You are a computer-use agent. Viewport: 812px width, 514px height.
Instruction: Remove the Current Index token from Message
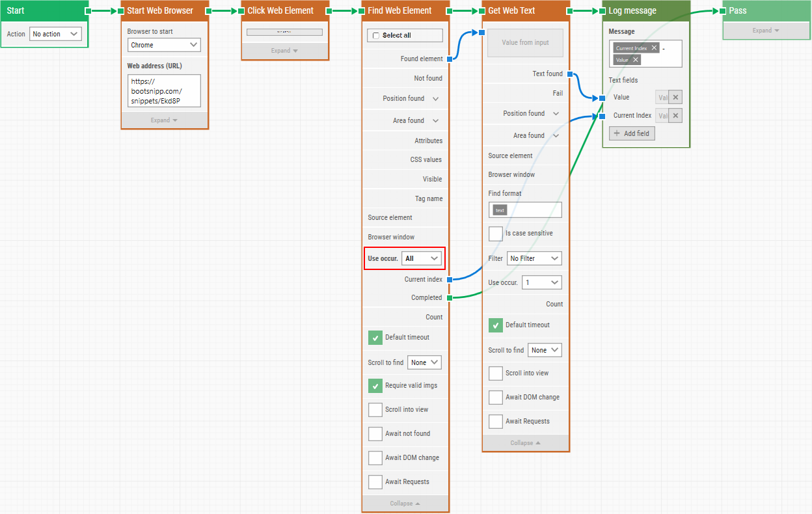click(654, 48)
